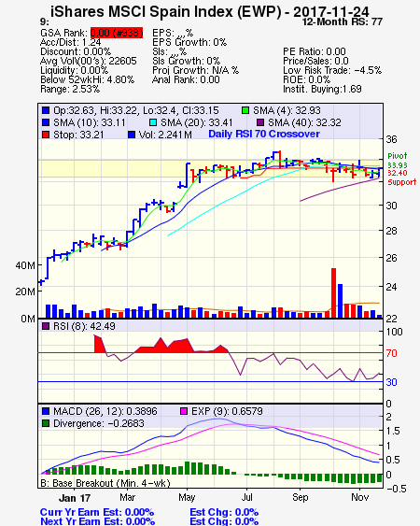Click the May axis label
Screen dimensions: 420x526
coord(187,497)
